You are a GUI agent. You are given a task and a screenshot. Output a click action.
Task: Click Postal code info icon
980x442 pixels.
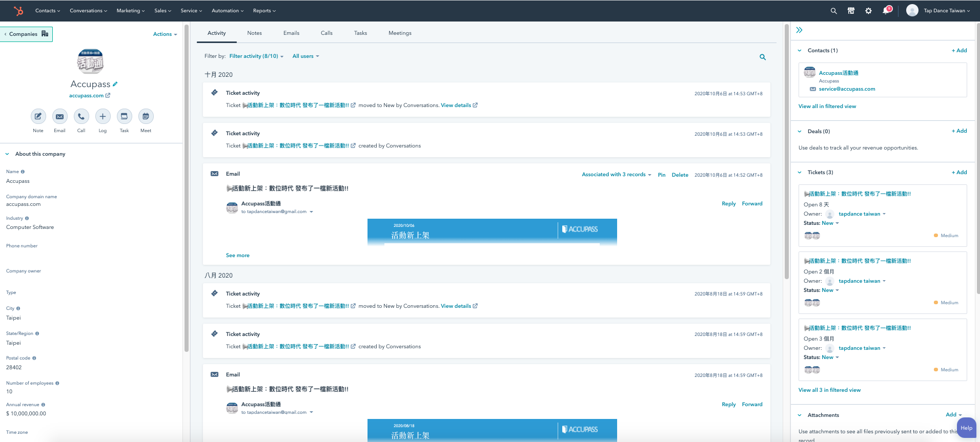point(34,358)
